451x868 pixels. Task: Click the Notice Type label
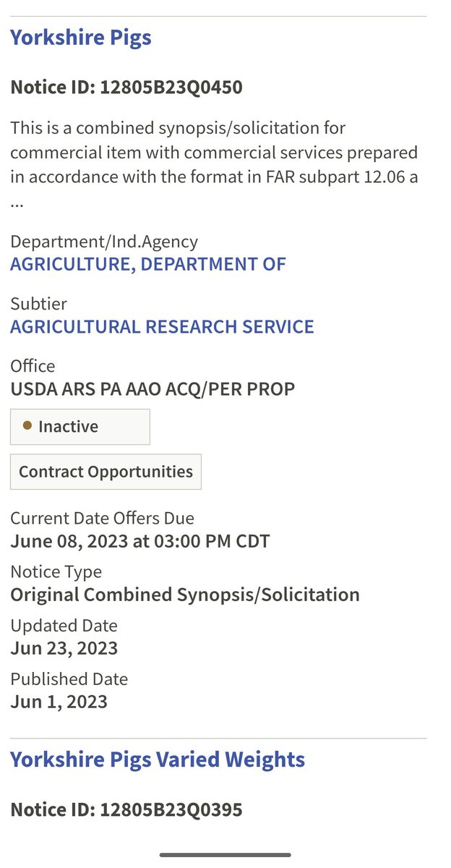[x=56, y=571]
